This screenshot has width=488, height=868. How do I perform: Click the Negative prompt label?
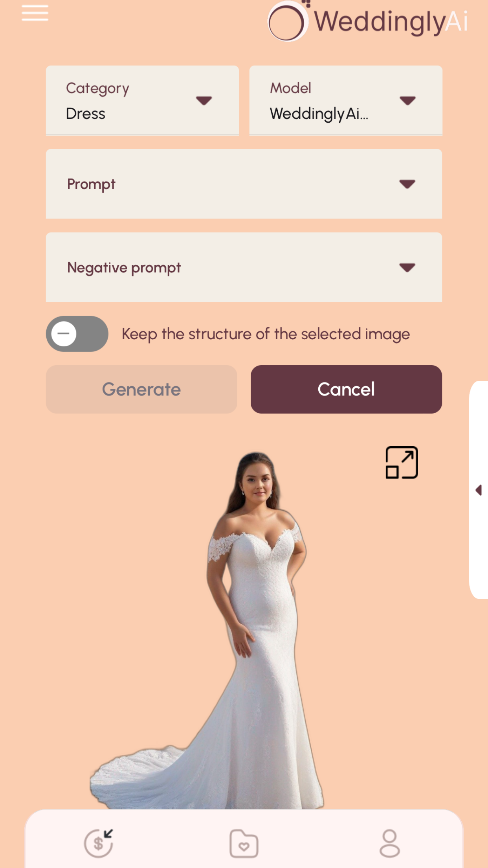coord(124,268)
